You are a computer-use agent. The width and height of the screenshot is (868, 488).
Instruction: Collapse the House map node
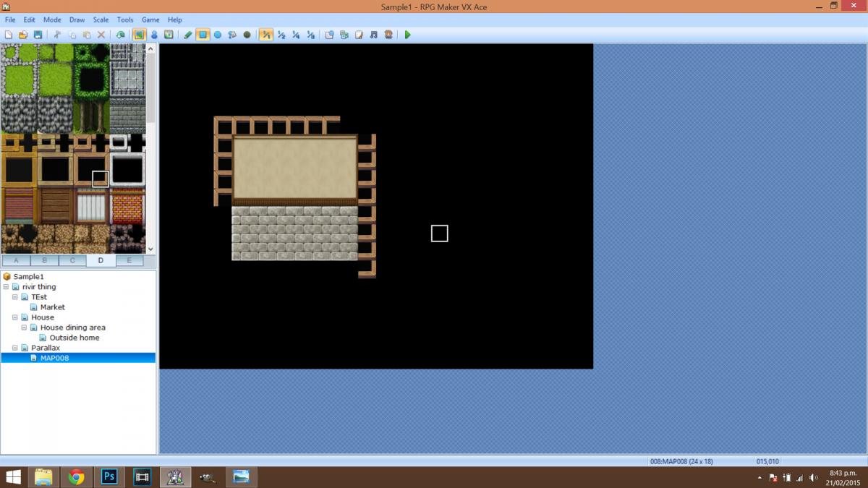coord(15,317)
